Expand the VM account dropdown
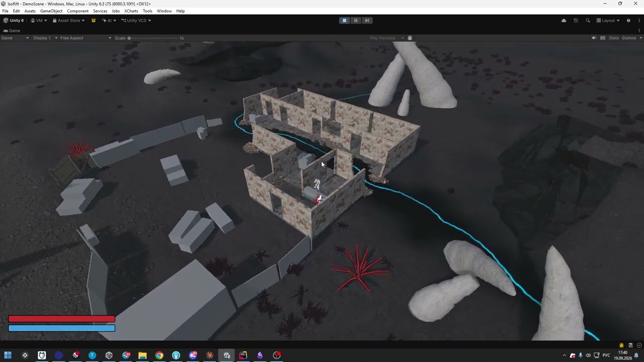 pyautogui.click(x=39, y=21)
